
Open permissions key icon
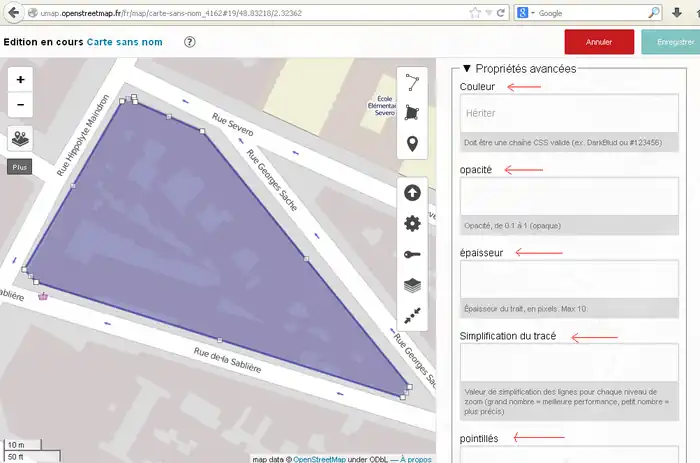(x=412, y=255)
